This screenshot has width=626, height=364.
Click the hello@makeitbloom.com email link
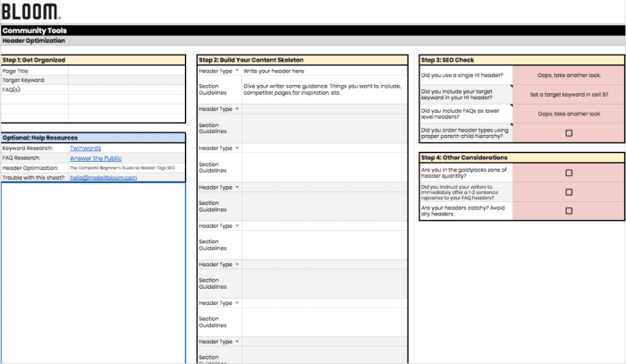(103, 177)
